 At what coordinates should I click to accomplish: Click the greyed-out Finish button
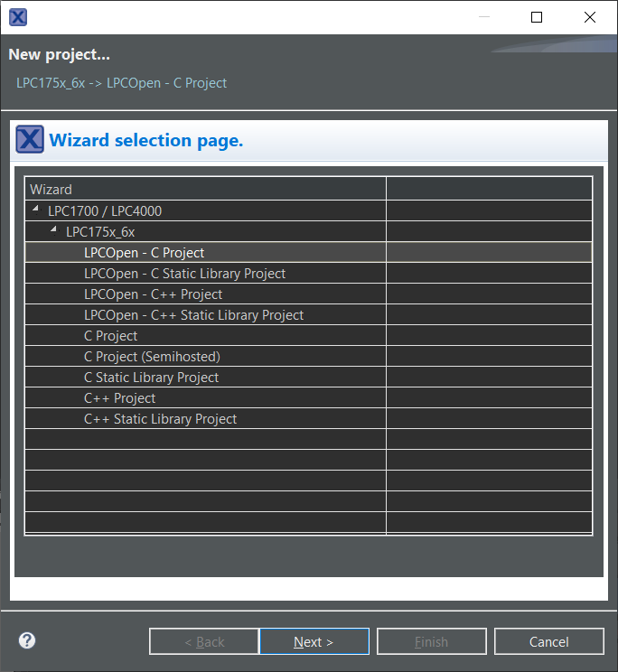click(x=432, y=641)
